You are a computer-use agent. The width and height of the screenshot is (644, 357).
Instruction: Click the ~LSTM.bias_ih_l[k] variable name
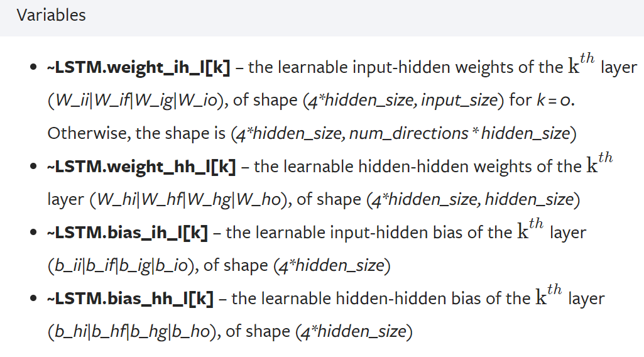[128, 233]
